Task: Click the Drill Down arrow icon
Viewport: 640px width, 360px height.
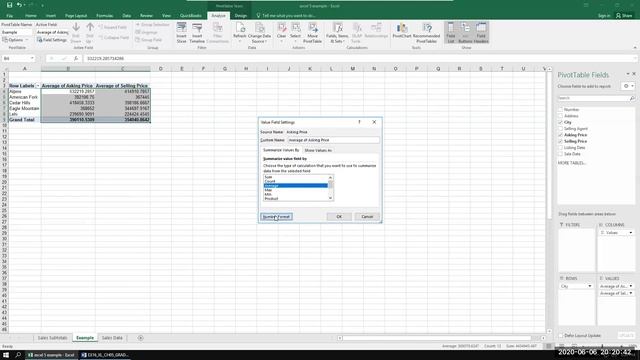Action: pyautogui.click(x=76, y=27)
